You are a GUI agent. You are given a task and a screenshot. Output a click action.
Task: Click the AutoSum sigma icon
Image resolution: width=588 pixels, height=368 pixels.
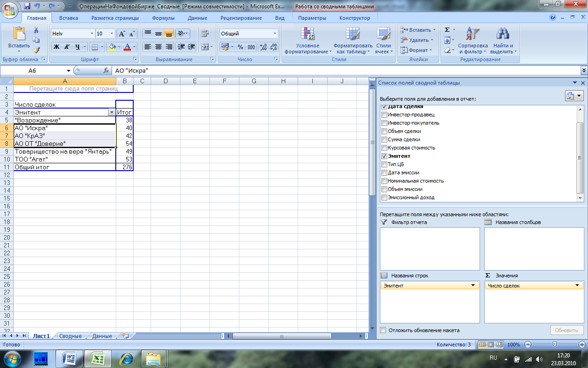click(x=447, y=30)
